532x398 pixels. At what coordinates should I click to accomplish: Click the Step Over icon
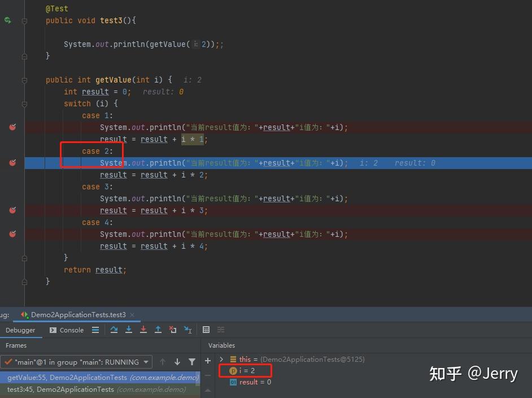point(114,330)
